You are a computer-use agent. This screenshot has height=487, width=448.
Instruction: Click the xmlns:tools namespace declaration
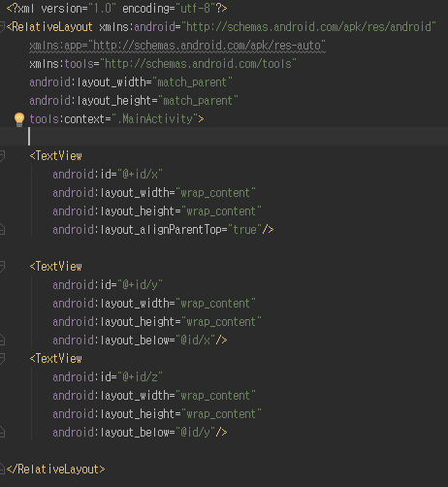pos(163,64)
